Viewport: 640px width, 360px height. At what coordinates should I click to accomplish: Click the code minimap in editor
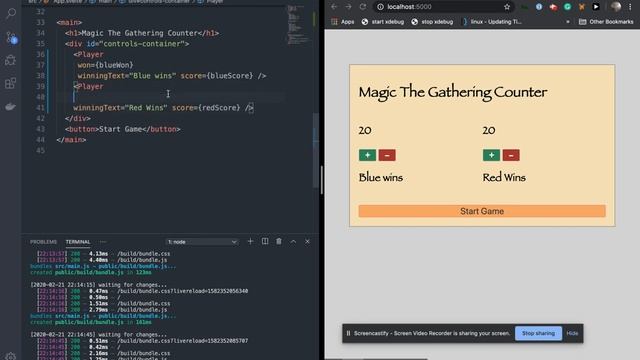coord(298,24)
